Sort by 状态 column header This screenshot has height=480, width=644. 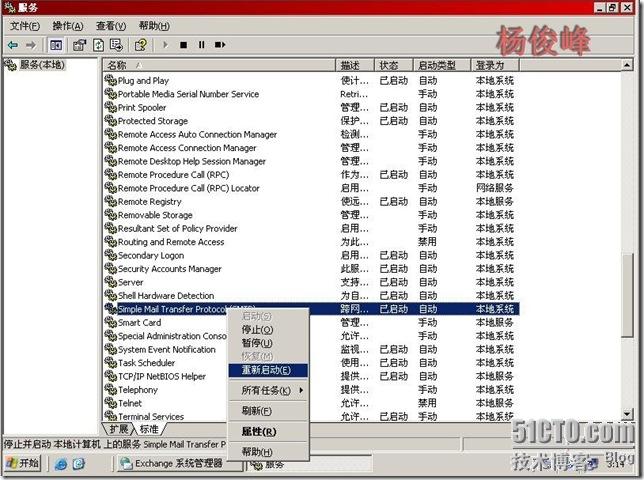click(x=393, y=65)
